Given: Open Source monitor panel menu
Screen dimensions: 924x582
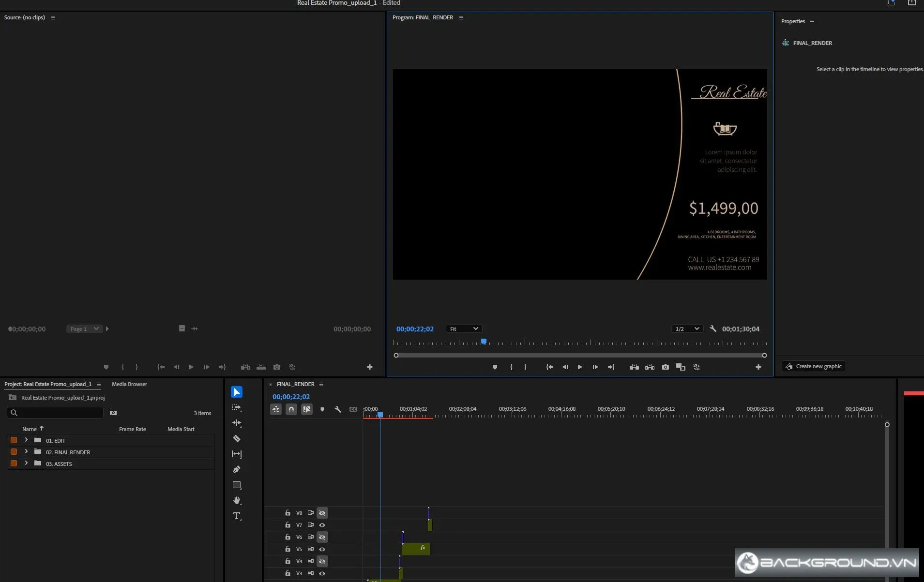Looking at the screenshot, I should click(53, 17).
